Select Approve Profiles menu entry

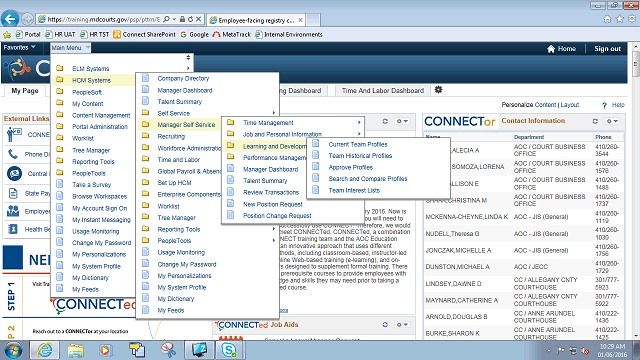pyautogui.click(x=351, y=167)
